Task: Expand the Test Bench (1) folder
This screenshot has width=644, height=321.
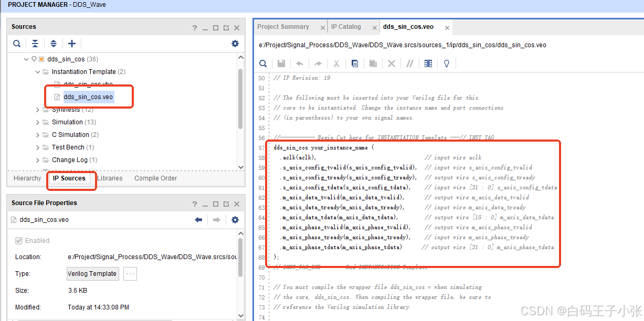Action: 38,147
